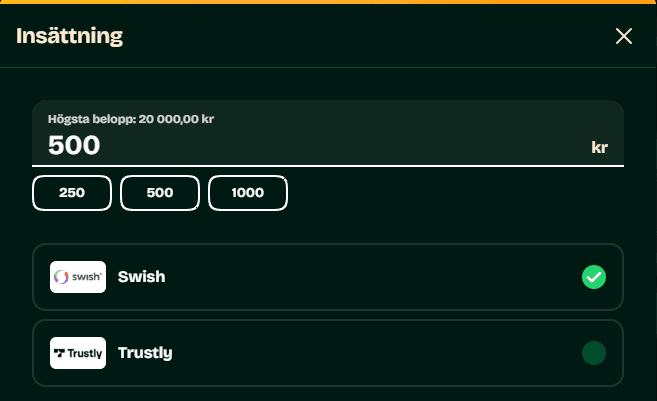The width and height of the screenshot is (657, 401).
Task: Click the Swish logo icon
Action: coord(78,277)
